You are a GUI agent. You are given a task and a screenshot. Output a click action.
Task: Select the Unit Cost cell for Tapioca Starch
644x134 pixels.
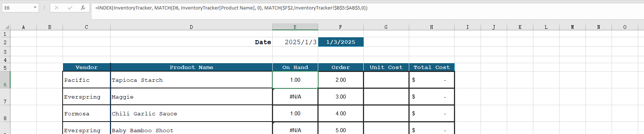[x=386, y=80]
